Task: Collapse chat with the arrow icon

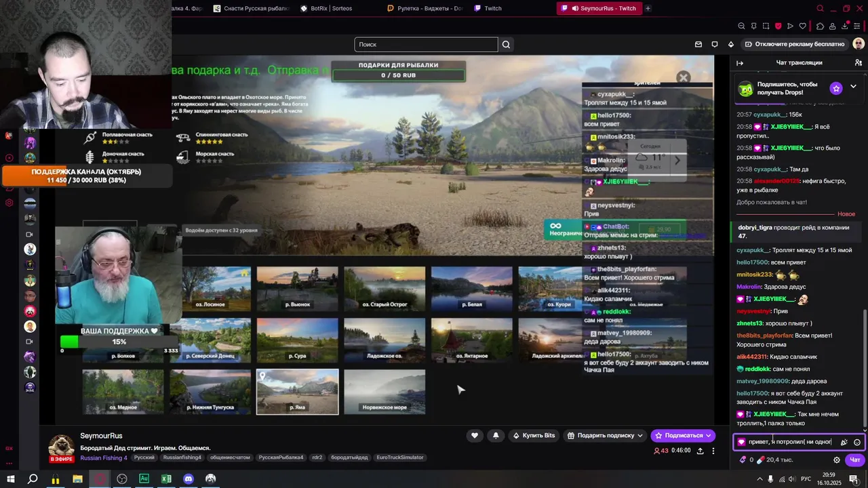Action: pyautogui.click(x=740, y=63)
